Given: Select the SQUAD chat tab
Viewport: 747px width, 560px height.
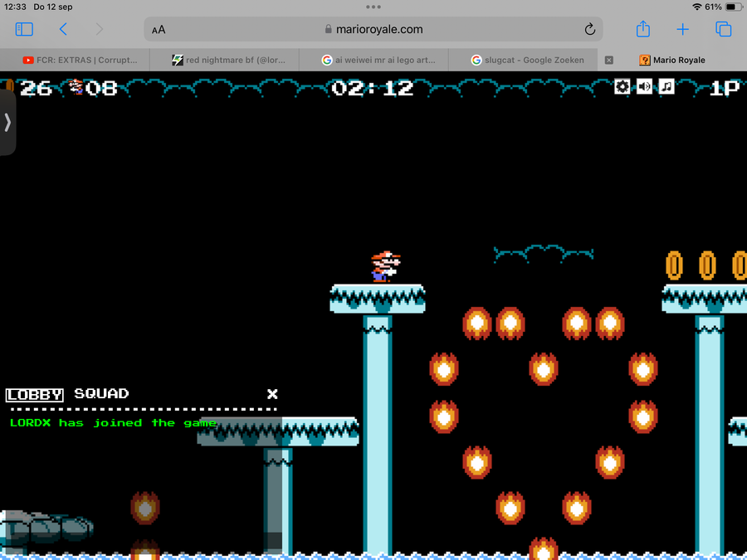Looking at the screenshot, I should tap(101, 394).
